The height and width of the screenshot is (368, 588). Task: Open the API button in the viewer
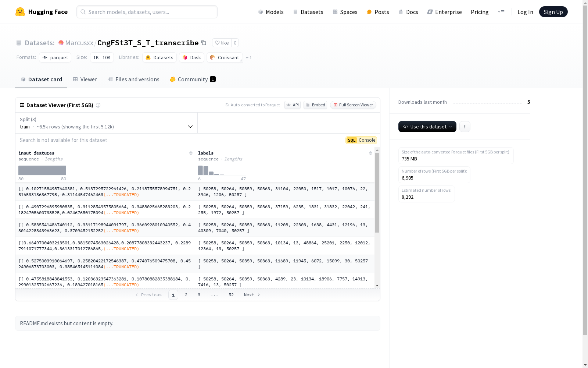(293, 105)
